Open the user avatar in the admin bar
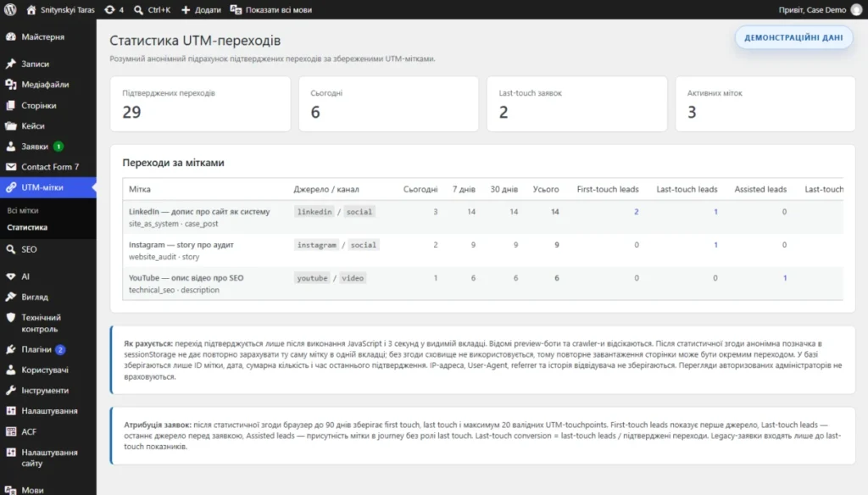This screenshot has width=868, height=495. [x=856, y=9]
